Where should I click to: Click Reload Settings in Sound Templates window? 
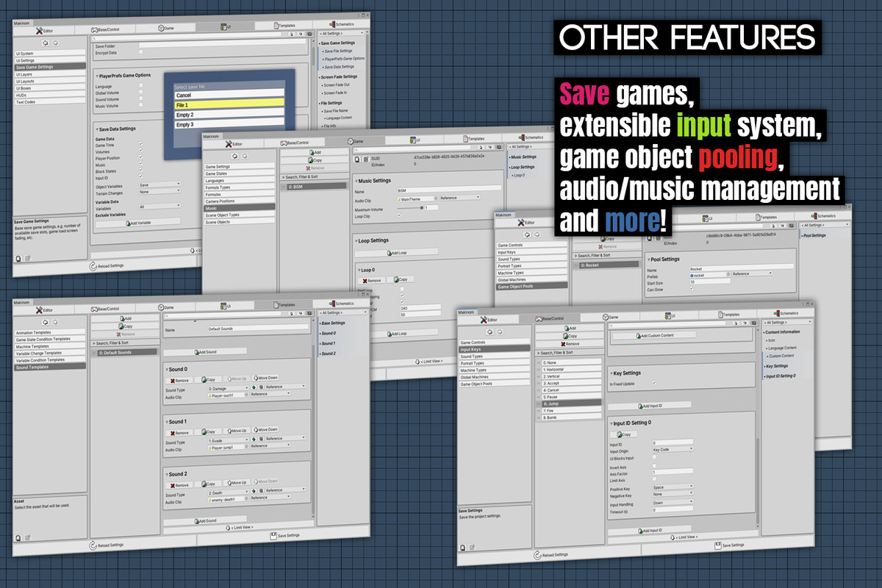click(107, 545)
